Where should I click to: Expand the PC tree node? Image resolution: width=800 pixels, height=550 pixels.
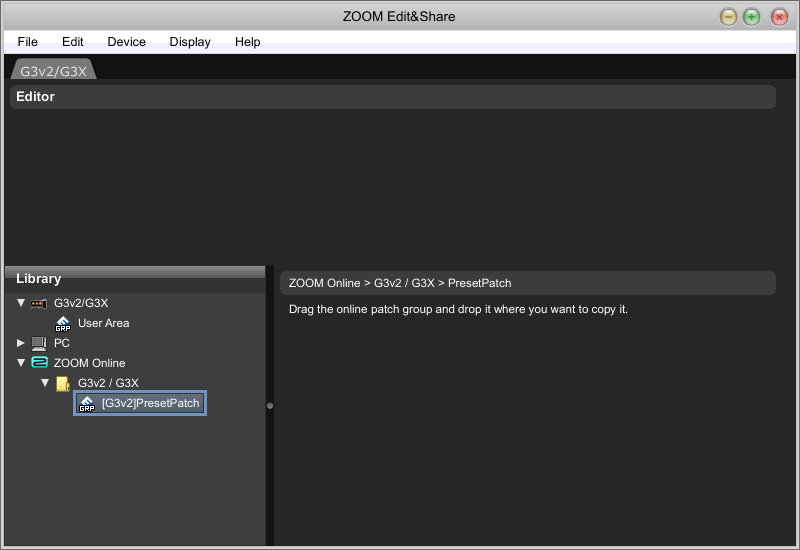click(x=21, y=343)
